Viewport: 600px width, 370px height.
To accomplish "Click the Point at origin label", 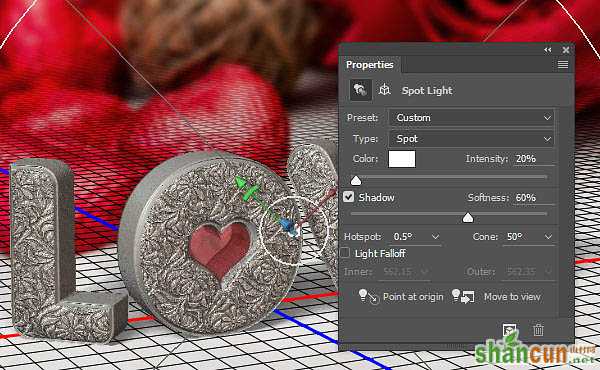I will [x=413, y=297].
